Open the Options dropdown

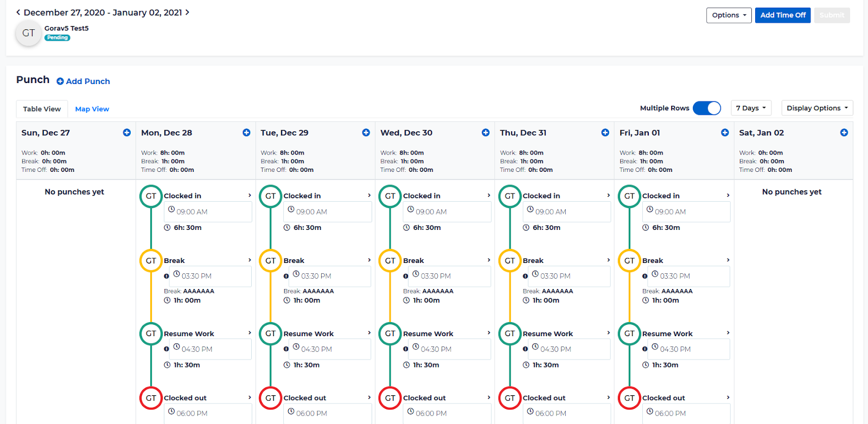coord(729,15)
